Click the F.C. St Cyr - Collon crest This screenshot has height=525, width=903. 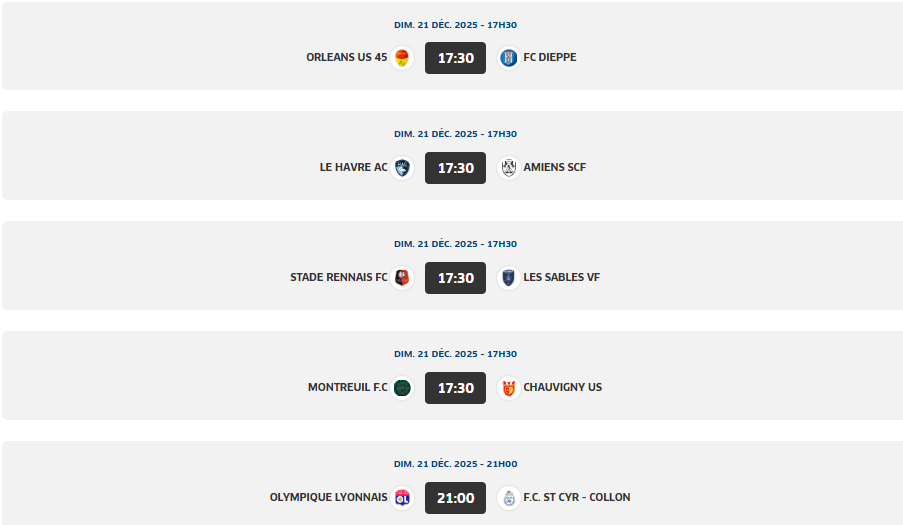509,498
